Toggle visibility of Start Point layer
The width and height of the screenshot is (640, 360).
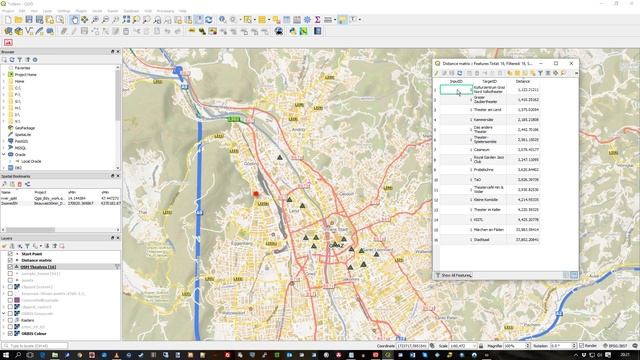[x=10, y=254]
